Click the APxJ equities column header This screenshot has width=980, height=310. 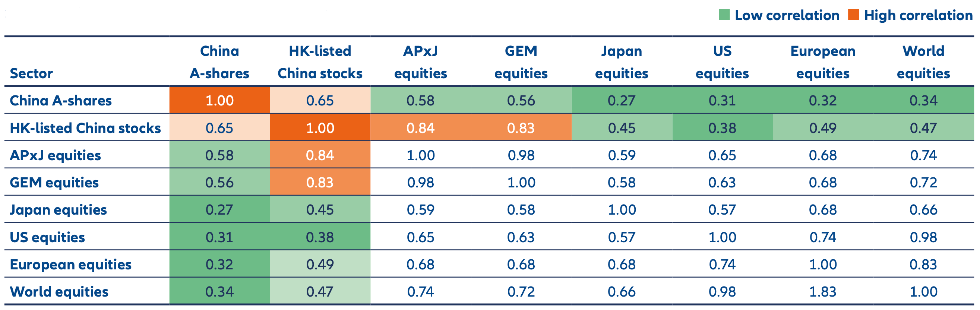[x=420, y=62]
